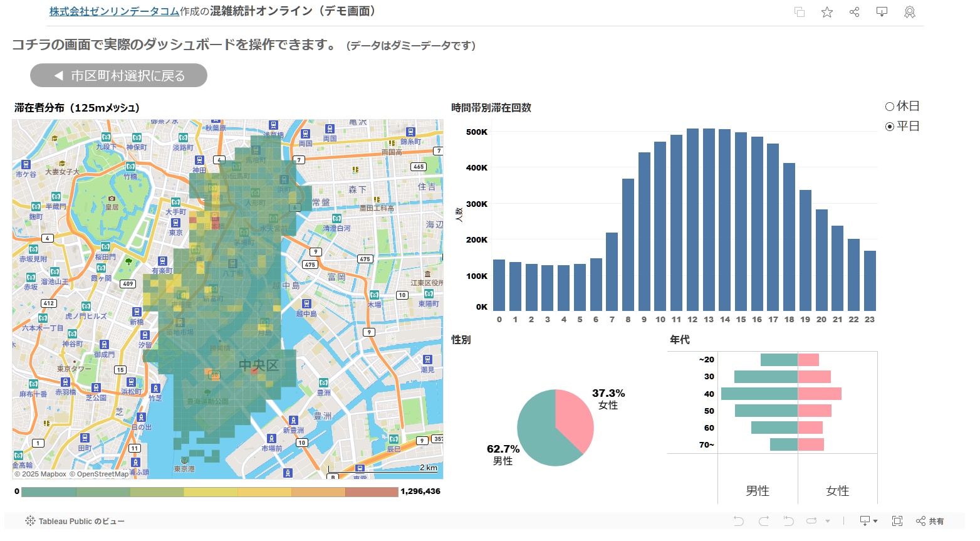The width and height of the screenshot is (980, 541).
Task: Click the redo arrow in bottom toolbar
Action: 763,521
